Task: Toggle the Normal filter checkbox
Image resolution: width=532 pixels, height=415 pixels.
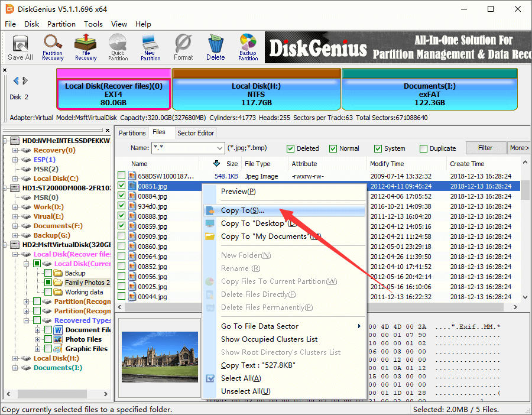Action: 333,148
